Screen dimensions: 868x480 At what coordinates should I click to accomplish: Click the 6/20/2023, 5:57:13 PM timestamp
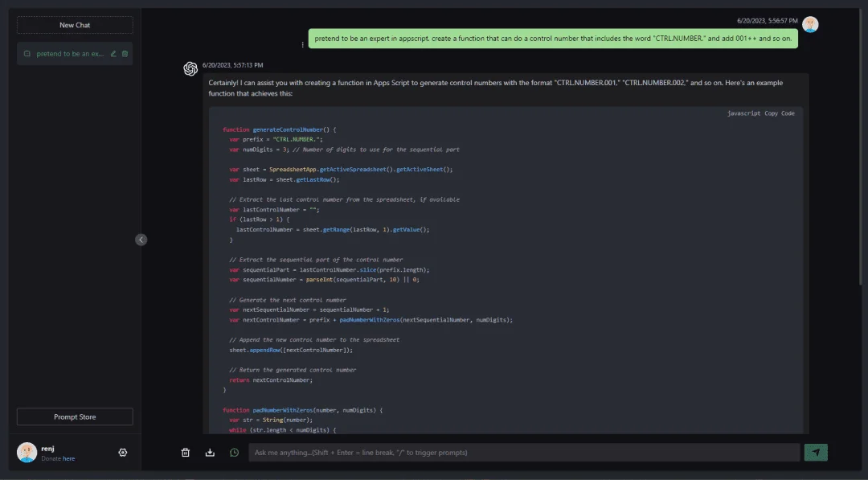(232, 65)
